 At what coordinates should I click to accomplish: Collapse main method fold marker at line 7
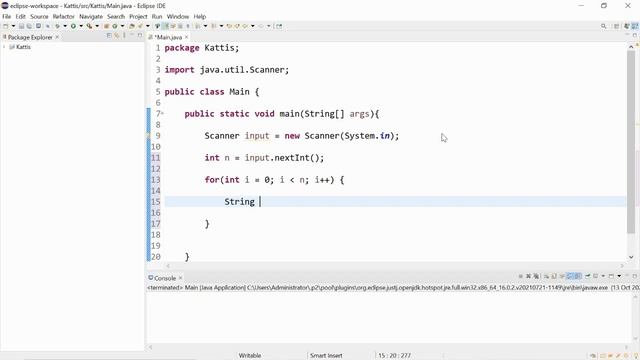(x=162, y=113)
